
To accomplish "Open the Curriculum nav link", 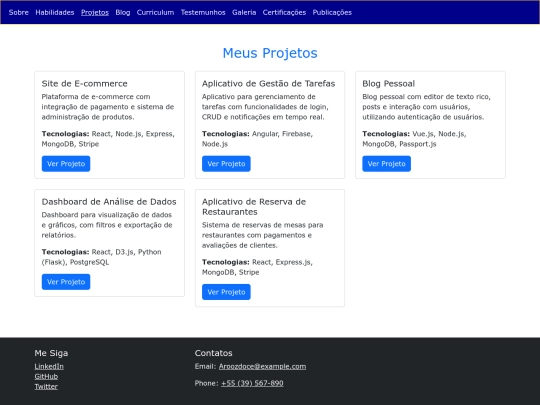I will [155, 12].
